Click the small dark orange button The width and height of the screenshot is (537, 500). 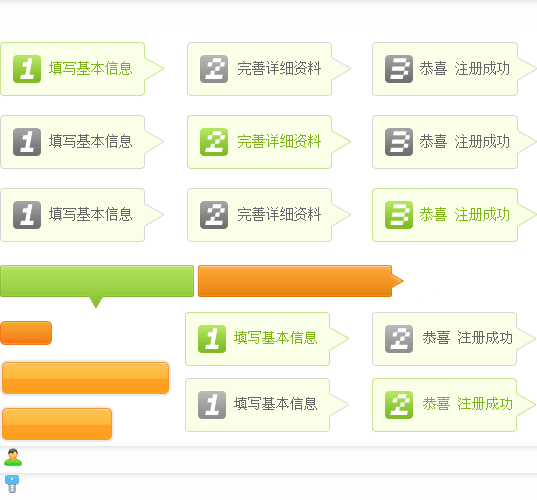(26, 333)
